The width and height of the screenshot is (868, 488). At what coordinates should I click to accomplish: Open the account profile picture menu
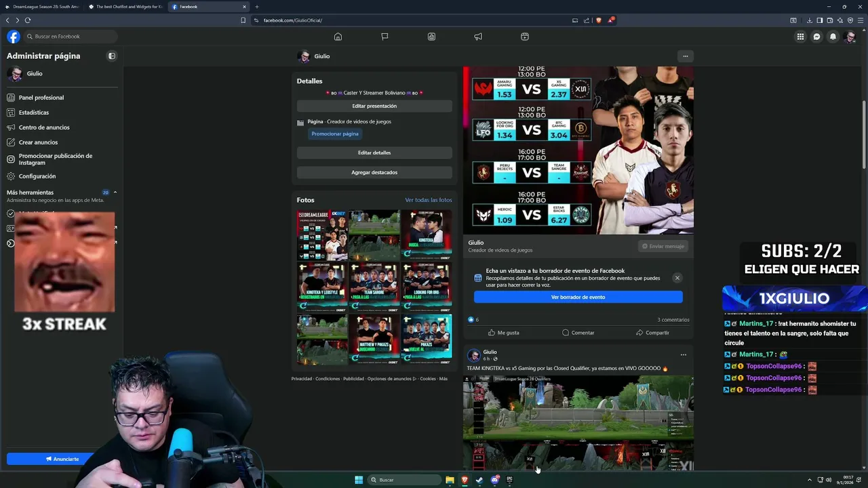coord(850,37)
